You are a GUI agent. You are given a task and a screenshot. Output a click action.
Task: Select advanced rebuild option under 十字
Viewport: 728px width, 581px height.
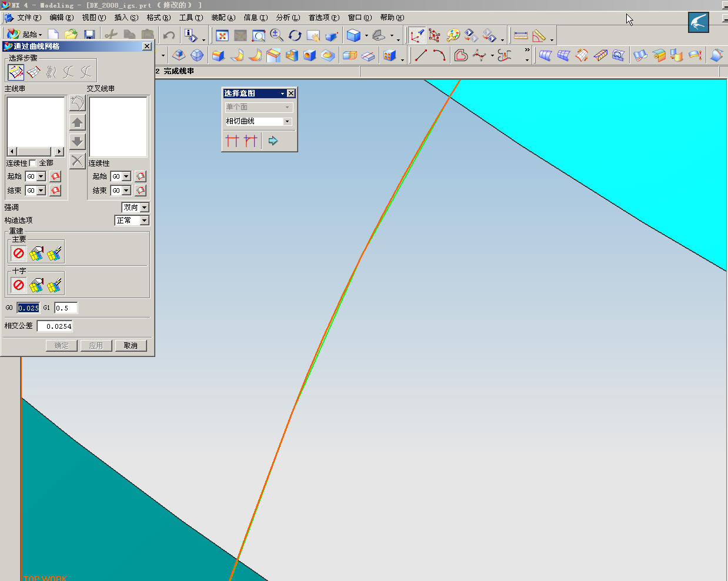[54, 285]
